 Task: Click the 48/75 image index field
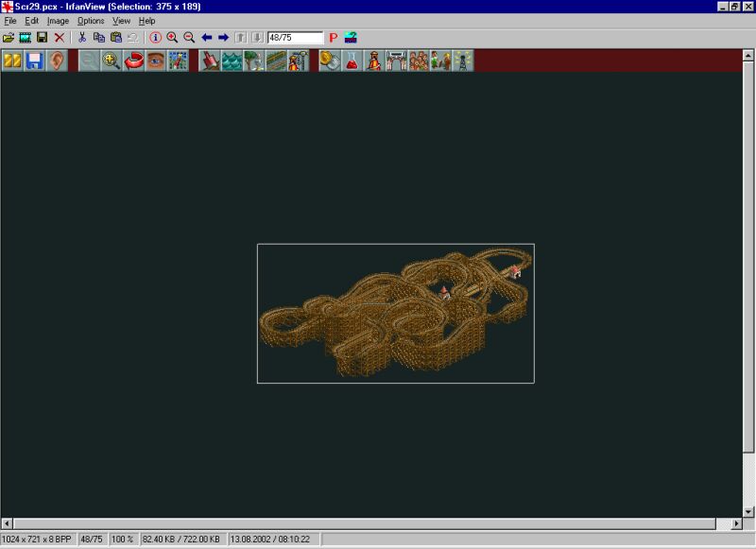click(x=295, y=38)
